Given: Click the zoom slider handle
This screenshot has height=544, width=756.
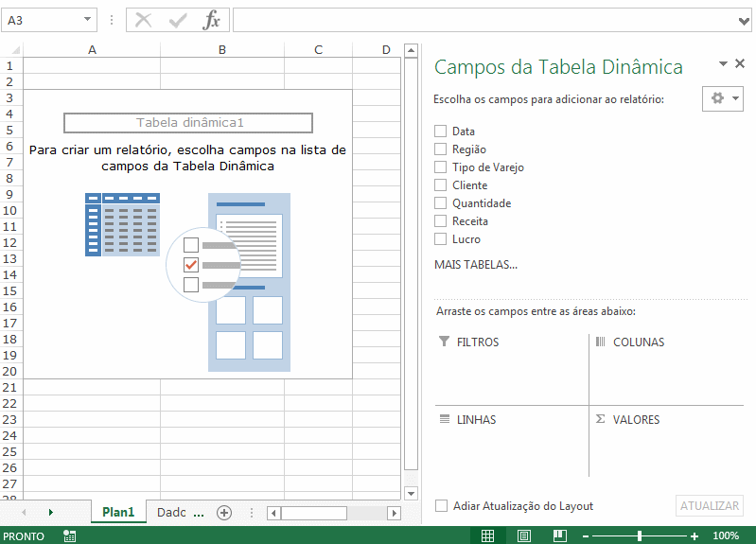Looking at the screenshot, I should [640, 535].
